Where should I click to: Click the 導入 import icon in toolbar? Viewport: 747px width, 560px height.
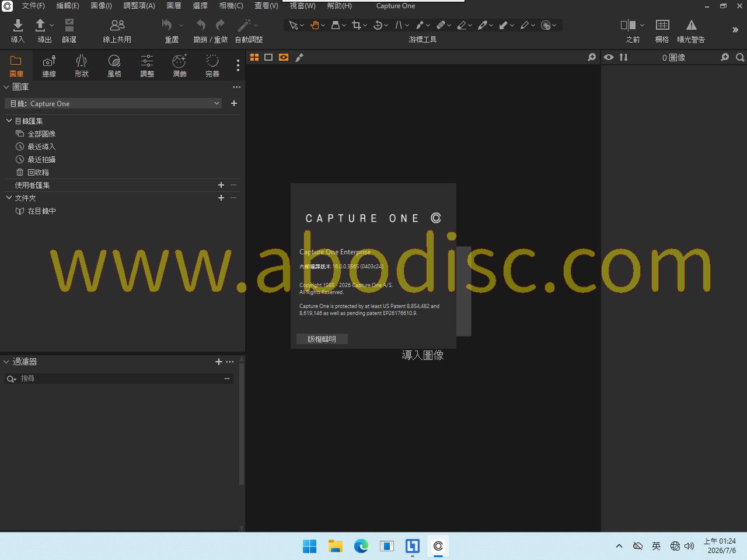coord(18,25)
